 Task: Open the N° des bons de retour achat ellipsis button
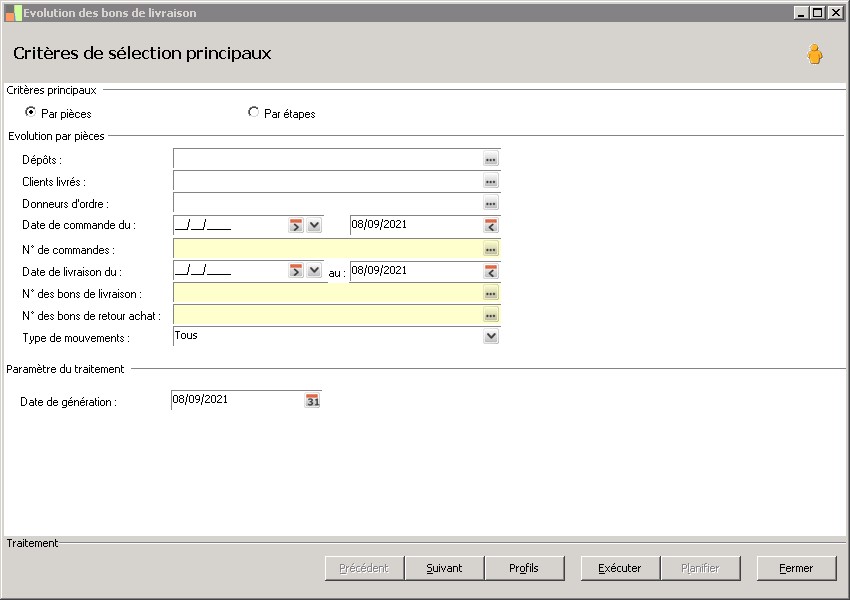click(491, 315)
